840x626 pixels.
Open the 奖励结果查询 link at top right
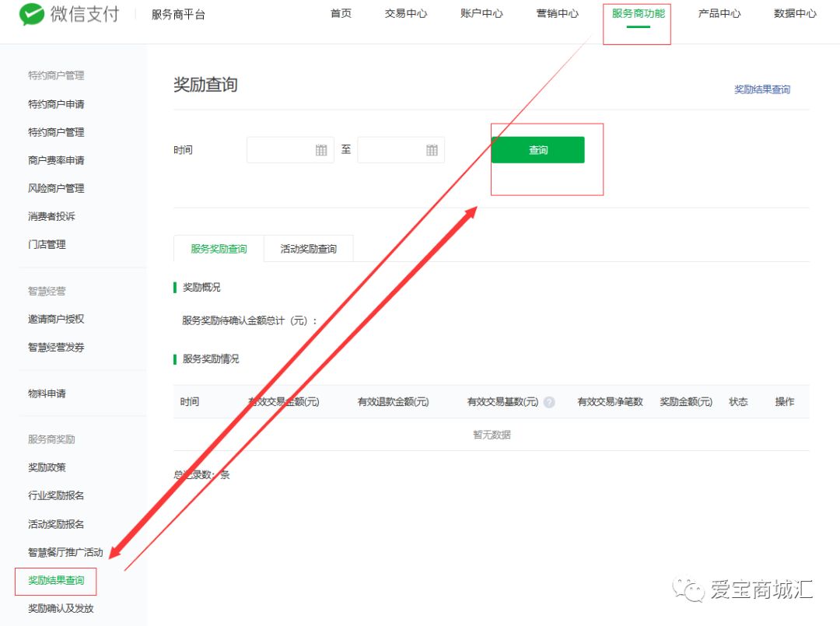coord(761,89)
